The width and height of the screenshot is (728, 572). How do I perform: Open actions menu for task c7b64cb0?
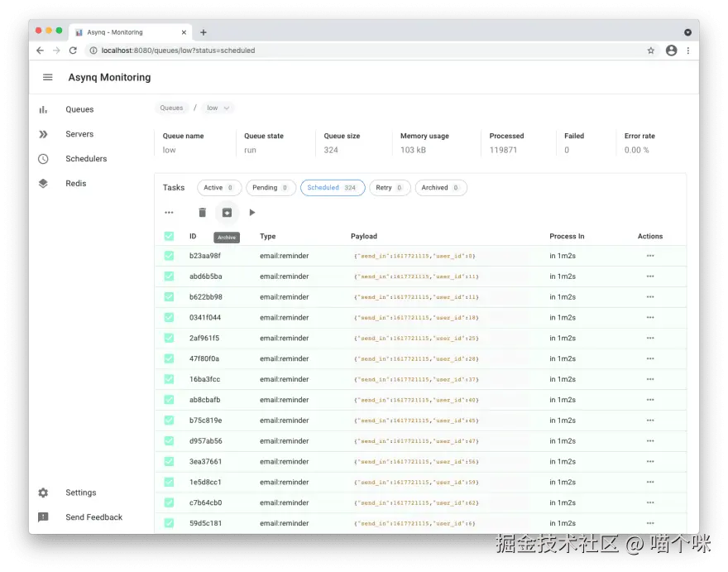(650, 502)
